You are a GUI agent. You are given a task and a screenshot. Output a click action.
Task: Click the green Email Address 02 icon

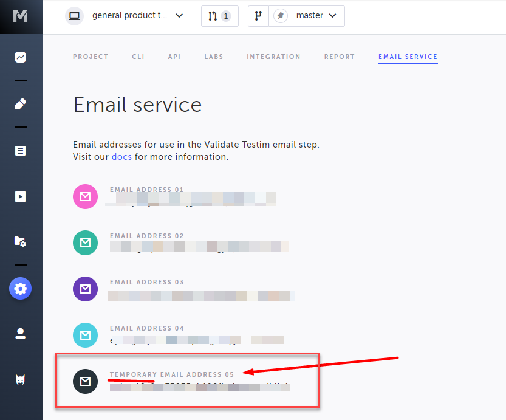(x=85, y=243)
